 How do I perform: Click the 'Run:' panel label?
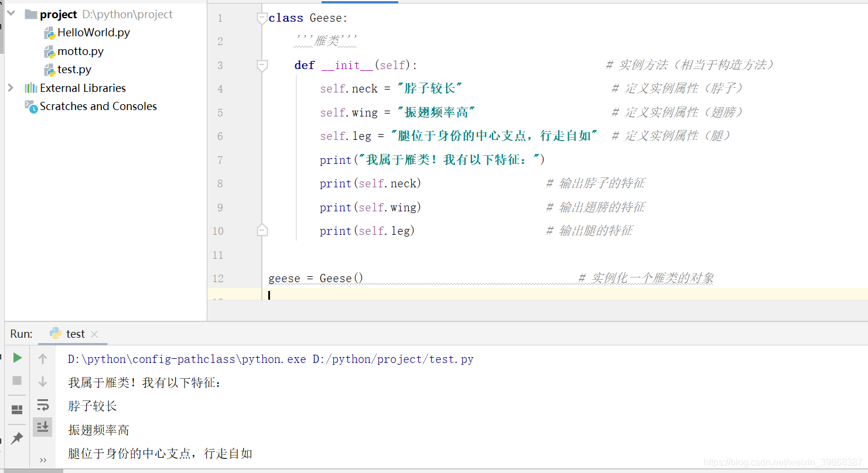point(22,334)
